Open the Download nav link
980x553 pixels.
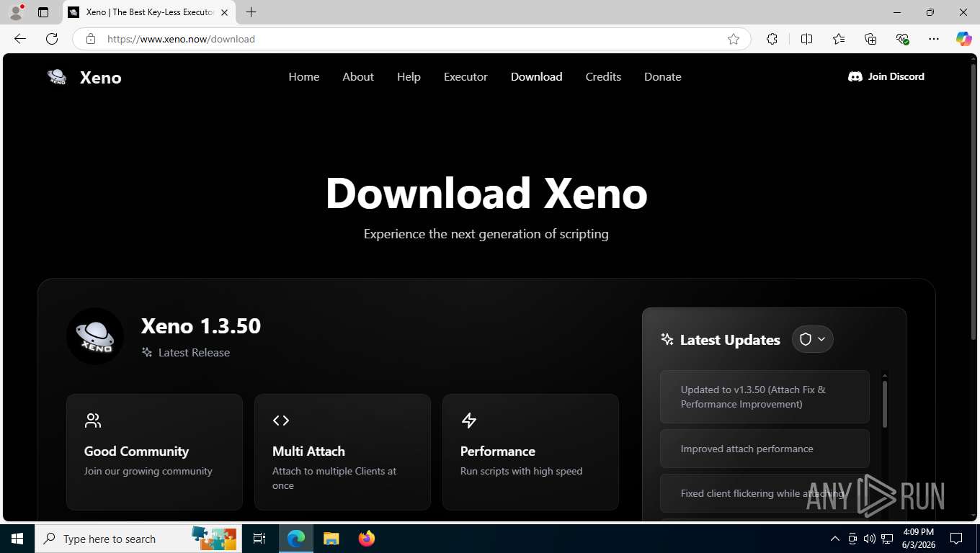[x=537, y=76]
